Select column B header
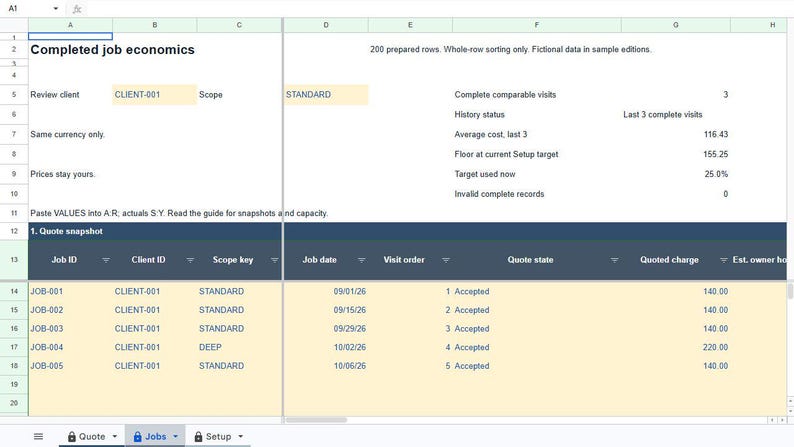 154,25
